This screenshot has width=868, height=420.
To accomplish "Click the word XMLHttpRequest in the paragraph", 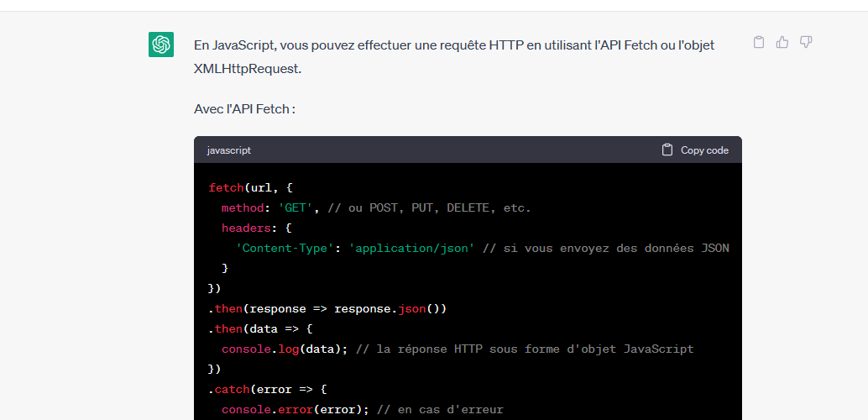I will click(247, 69).
